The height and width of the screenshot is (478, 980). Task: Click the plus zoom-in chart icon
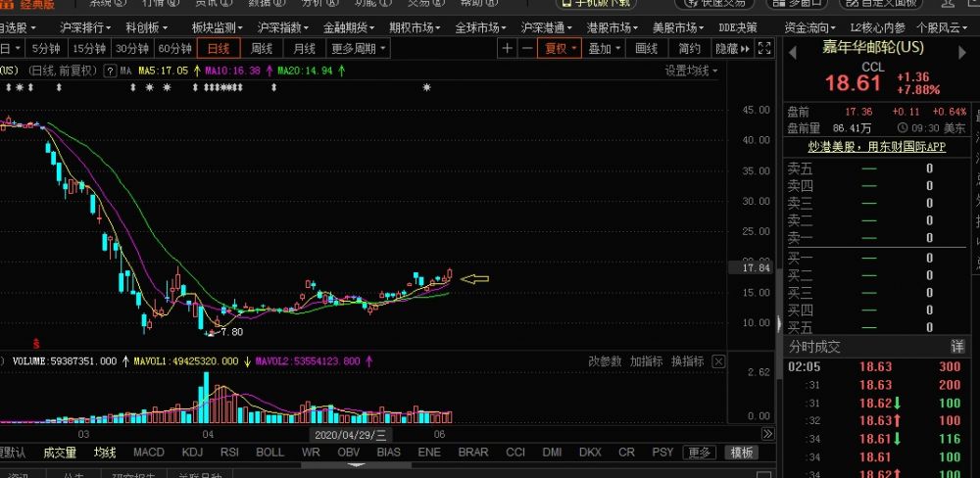pos(507,48)
